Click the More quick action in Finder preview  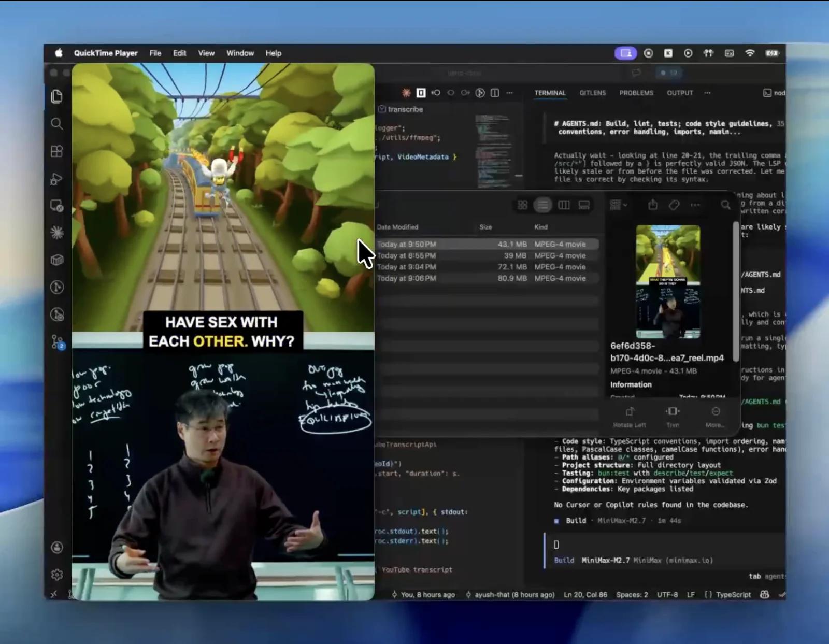(x=716, y=417)
